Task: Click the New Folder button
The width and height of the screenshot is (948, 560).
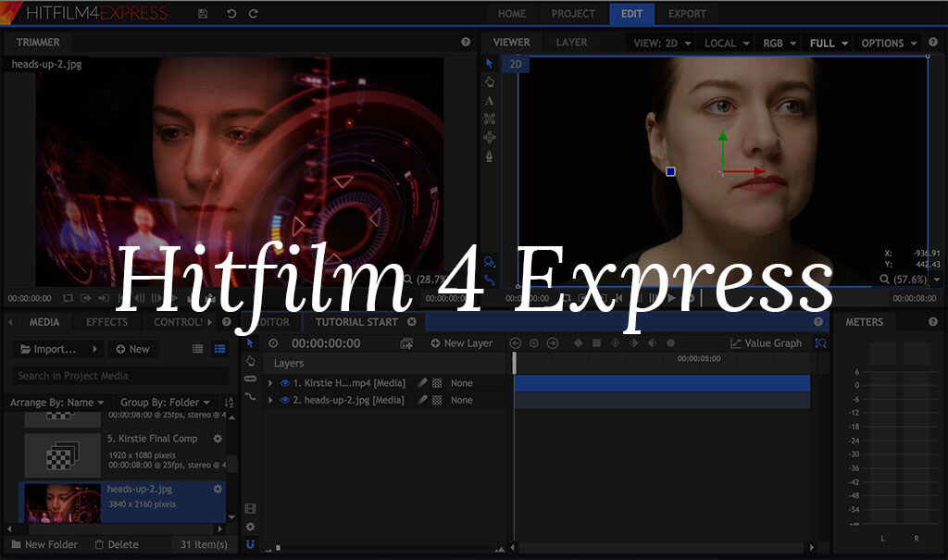Action: [x=44, y=544]
